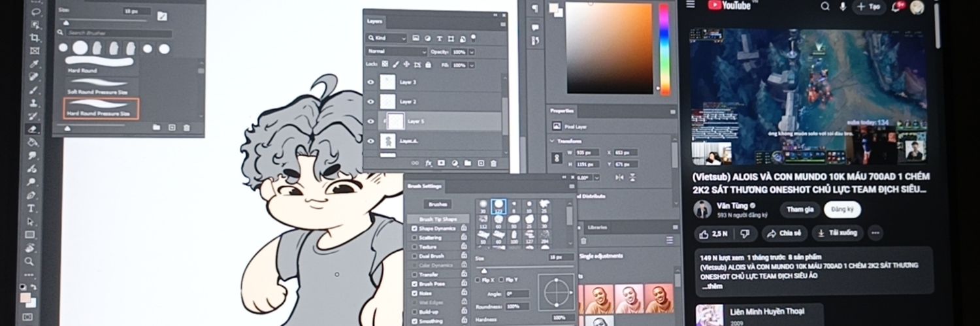The width and height of the screenshot is (980, 326).
Task: Flip horizontal icon in Properties Transform
Action: point(619,177)
